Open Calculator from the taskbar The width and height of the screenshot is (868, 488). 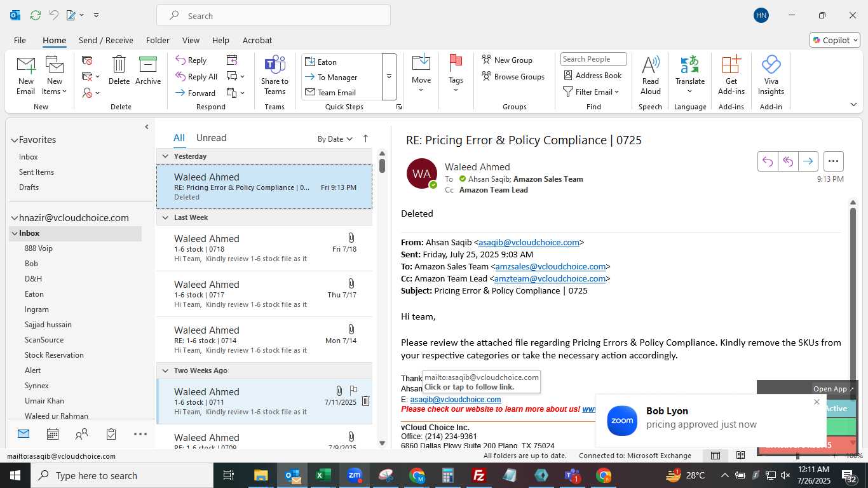[x=448, y=475]
